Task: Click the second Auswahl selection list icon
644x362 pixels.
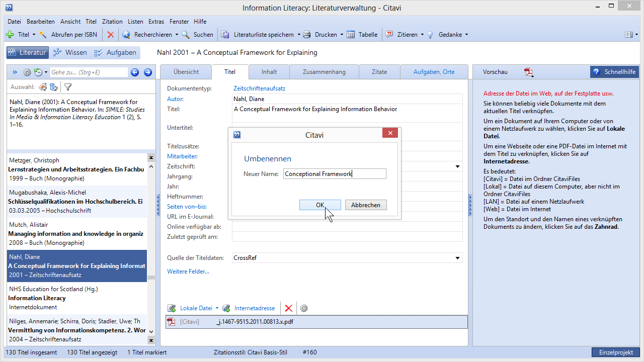Action: [54, 87]
